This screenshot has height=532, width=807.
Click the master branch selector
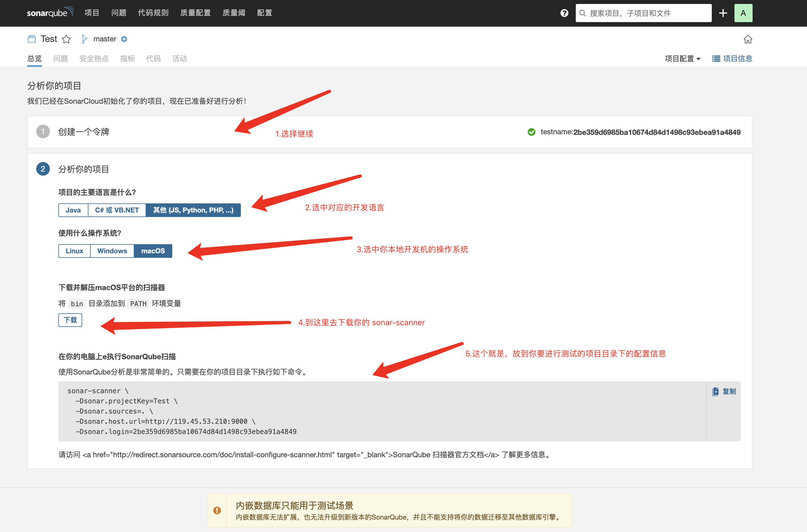point(105,39)
